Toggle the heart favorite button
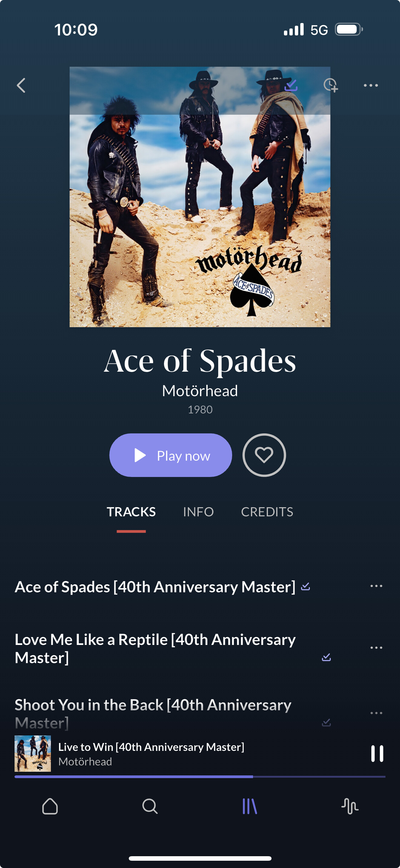Viewport: 400px width, 868px height. [264, 455]
